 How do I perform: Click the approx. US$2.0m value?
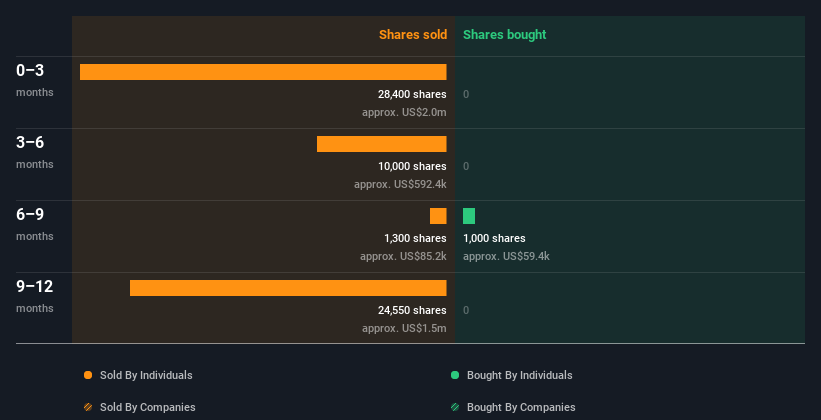[x=404, y=112]
